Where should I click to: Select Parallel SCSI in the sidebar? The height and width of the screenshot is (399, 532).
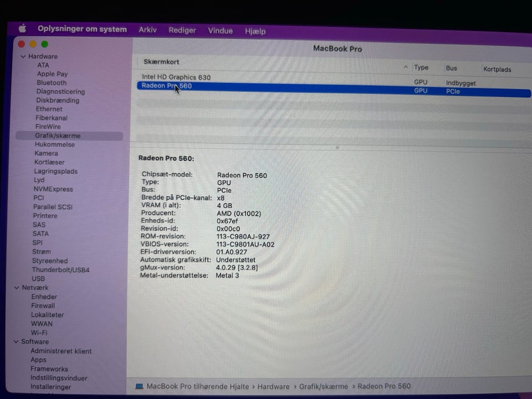[53, 207]
